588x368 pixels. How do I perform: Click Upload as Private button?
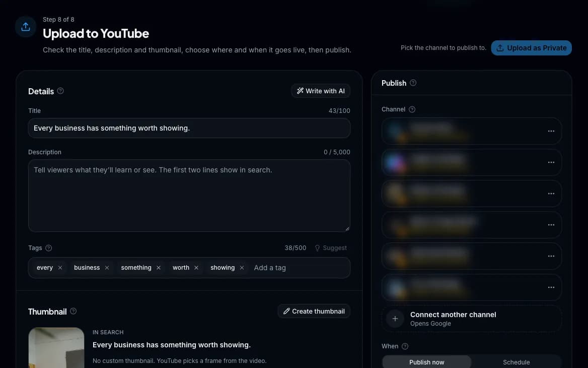(x=531, y=48)
